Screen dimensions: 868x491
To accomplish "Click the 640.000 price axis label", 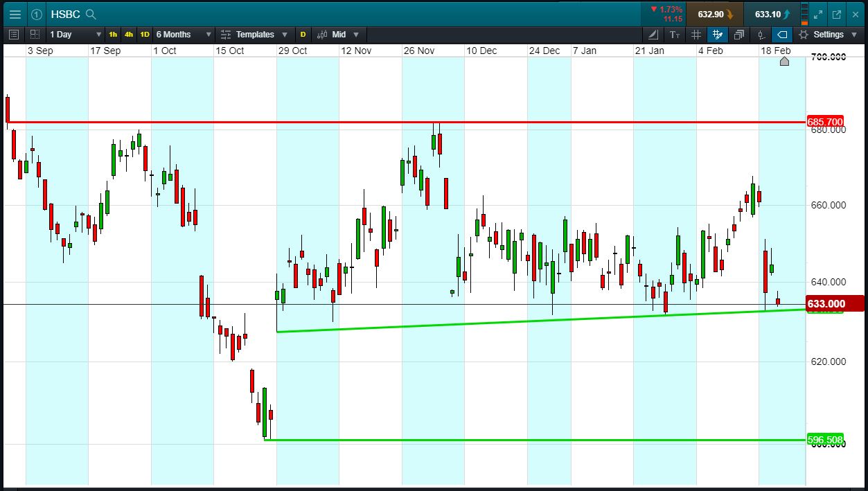I will tap(827, 282).
